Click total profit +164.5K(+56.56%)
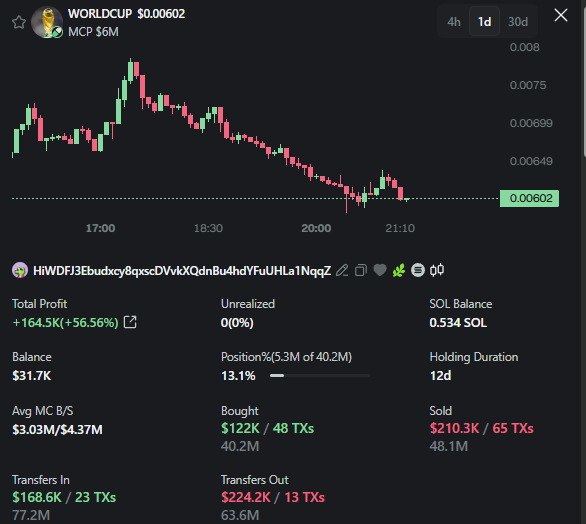 coord(65,322)
